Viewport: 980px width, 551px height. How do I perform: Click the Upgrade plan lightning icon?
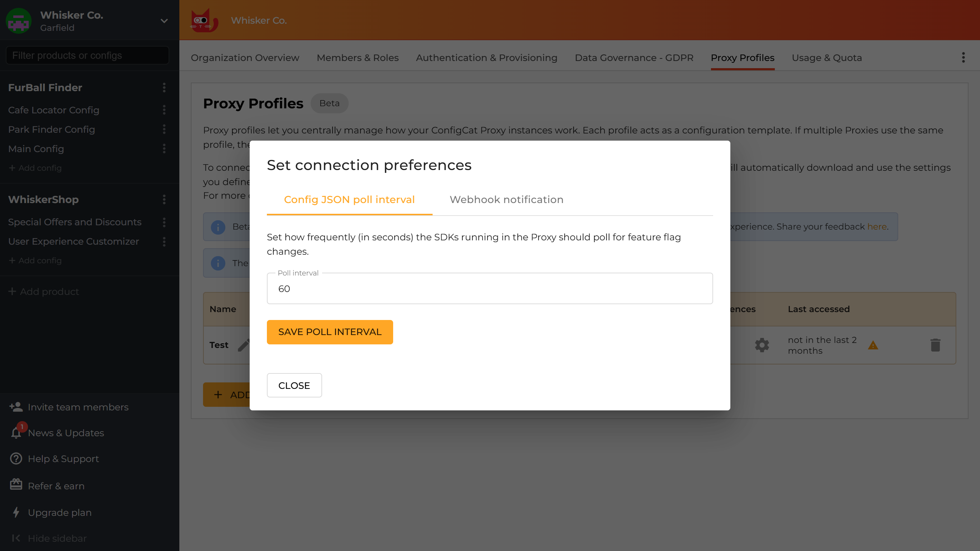tap(15, 512)
